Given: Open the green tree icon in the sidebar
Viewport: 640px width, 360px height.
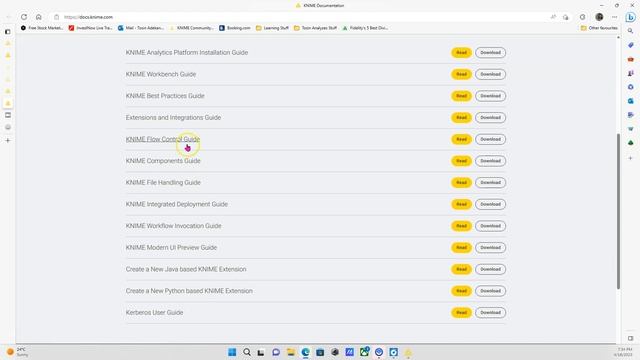Looking at the screenshot, I should (x=631, y=142).
